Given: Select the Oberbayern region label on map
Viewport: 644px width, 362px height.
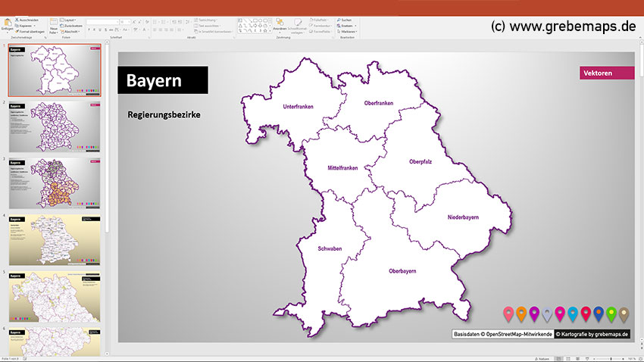Looking at the screenshot, I should (x=402, y=270).
